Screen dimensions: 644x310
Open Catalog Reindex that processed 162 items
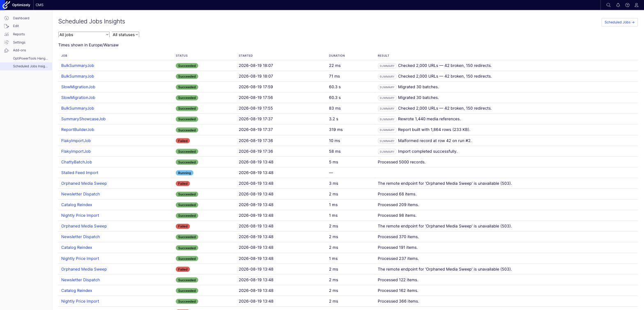(x=76, y=291)
